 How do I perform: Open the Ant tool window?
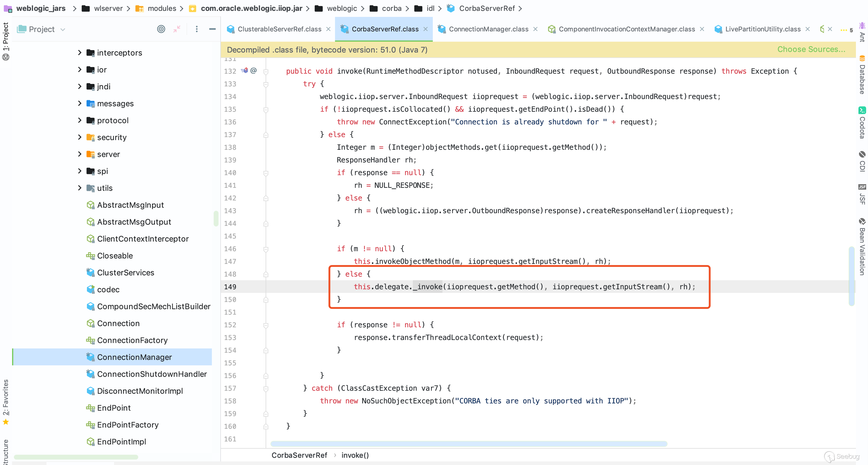point(862,32)
